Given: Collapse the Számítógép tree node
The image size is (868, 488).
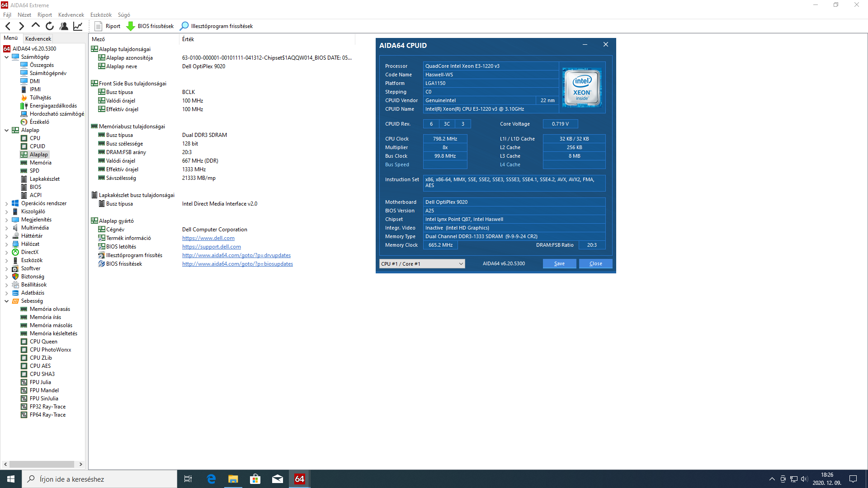Looking at the screenshot, I should (x=6, y=57).
